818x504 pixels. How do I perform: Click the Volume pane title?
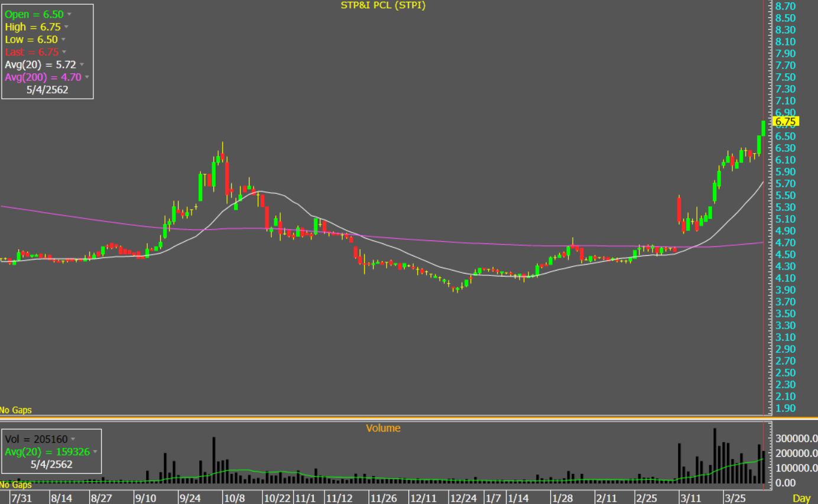(x=383, y=428)
